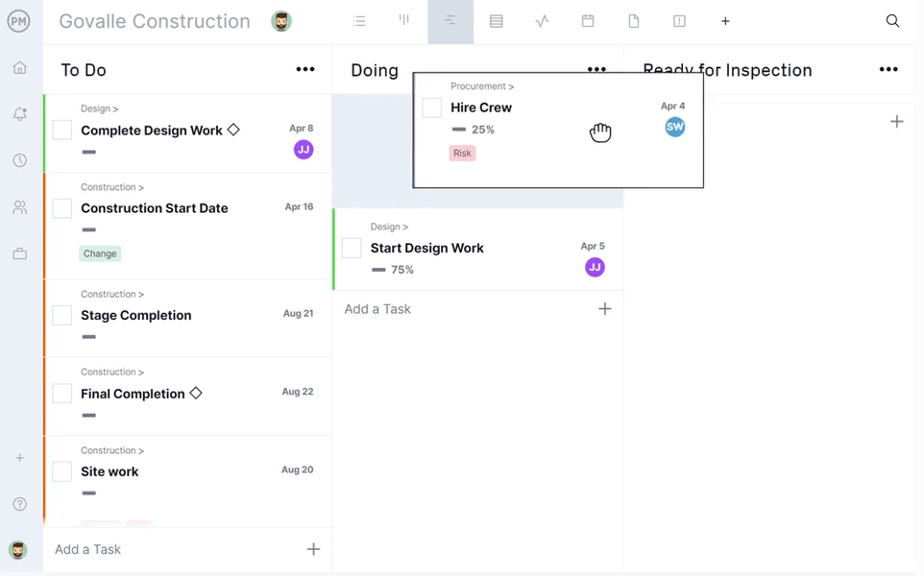Expand the Procurement project breadcrumb
This screenshot has width=924, height=576.
(481, 85)
